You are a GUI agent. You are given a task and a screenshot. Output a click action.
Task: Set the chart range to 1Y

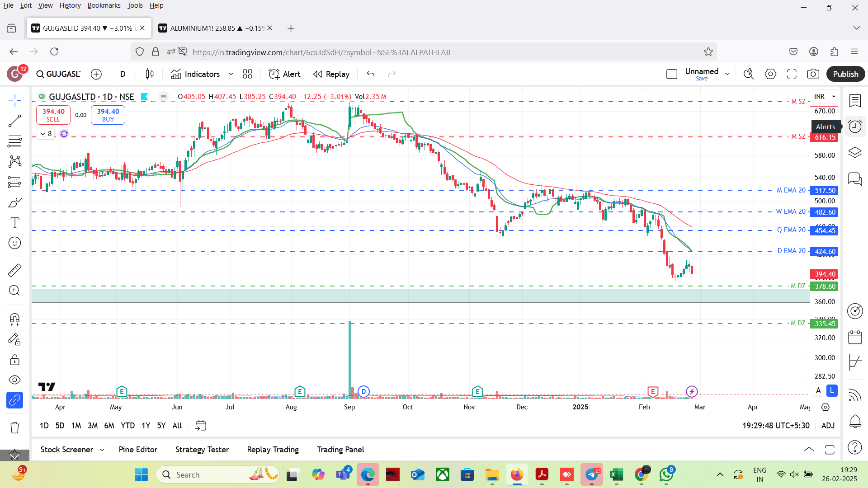[x=146, y=426]
